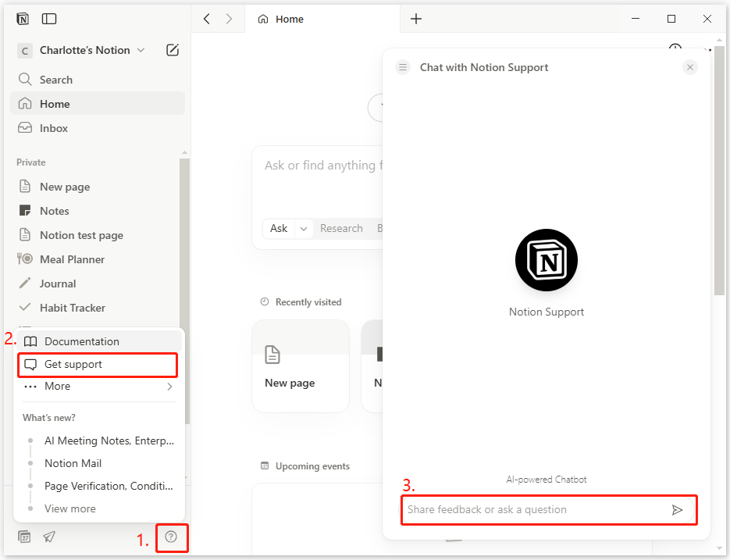Select Home in the sidebar
Viewport: 730px width, 560px height.
(98, 103)
